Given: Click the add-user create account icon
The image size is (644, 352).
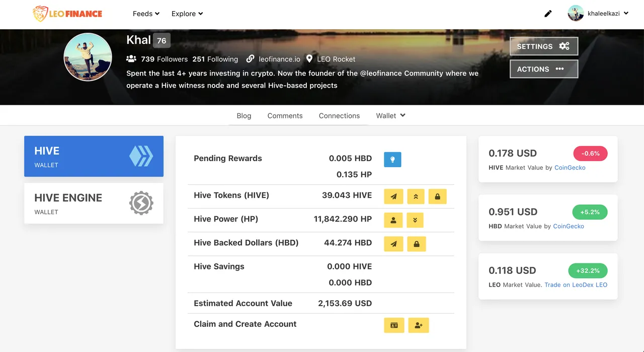Looking at the screenshot, I should point(419,325).
